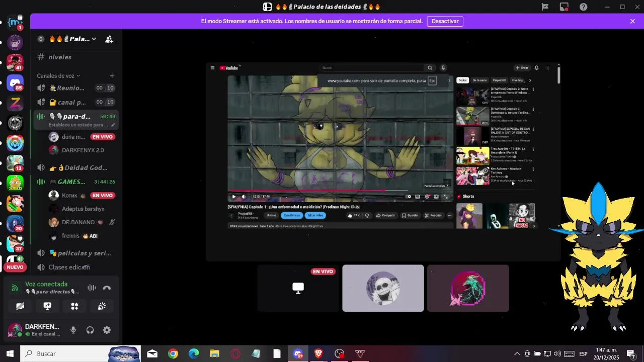Viewport: 644px width, 362px height.
Task: Open the server with the 20 badge
Action: tap(15, 224)
